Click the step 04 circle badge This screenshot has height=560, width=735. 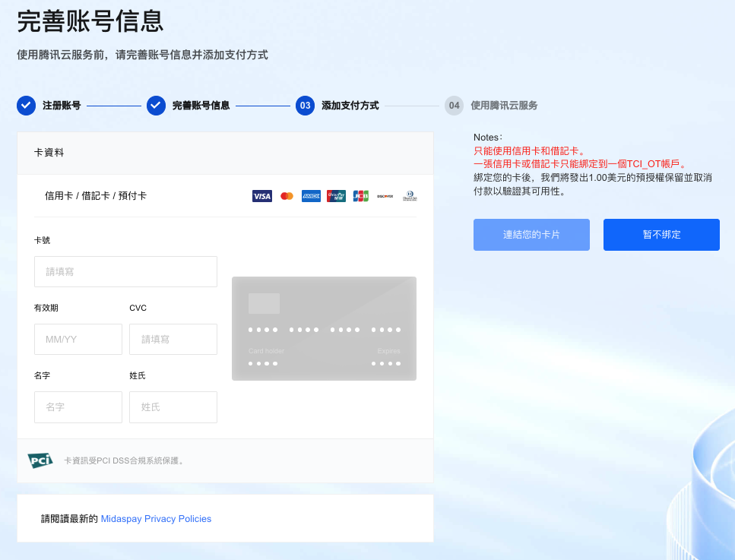pyautogui.click(x=455, y=106)
